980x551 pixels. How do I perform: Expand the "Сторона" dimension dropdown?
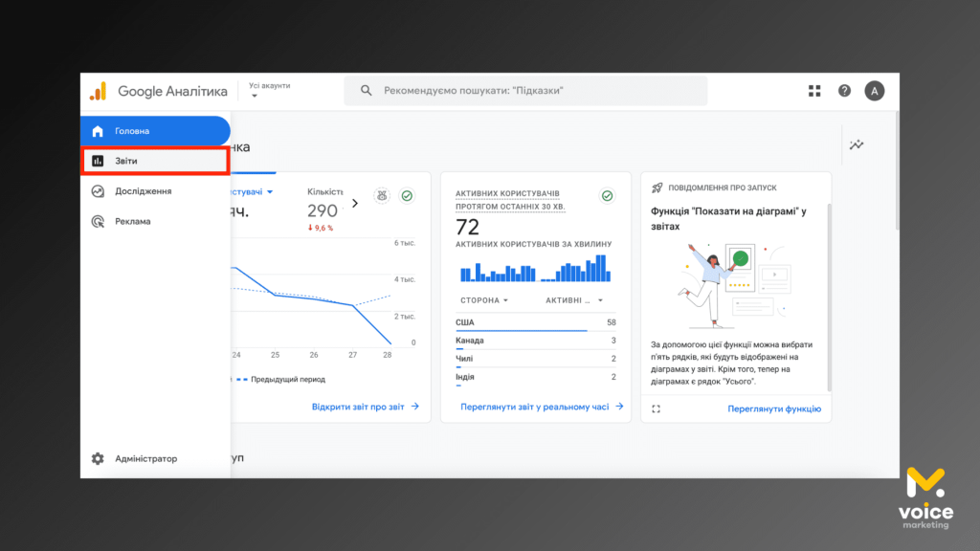(484, 300)
